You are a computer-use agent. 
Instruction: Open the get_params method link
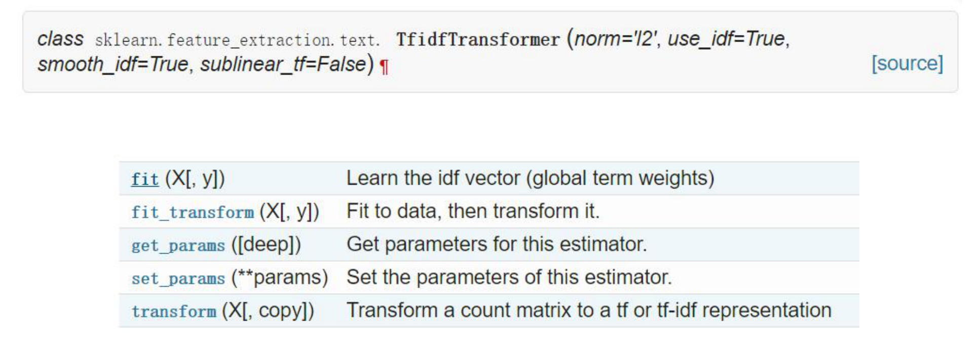coord(178,245)
